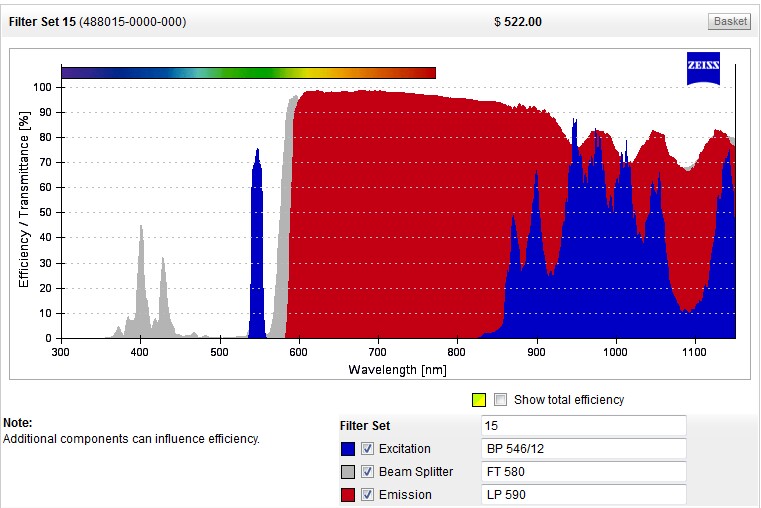Focus the Excitation field BP 546/12

(583, 449)
